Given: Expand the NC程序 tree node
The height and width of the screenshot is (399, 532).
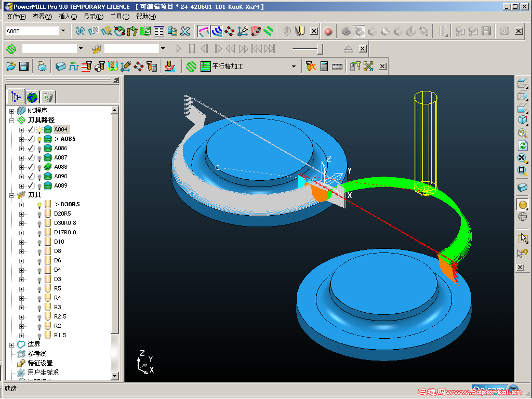Looking at the screenshot, I should pos(11,111).
